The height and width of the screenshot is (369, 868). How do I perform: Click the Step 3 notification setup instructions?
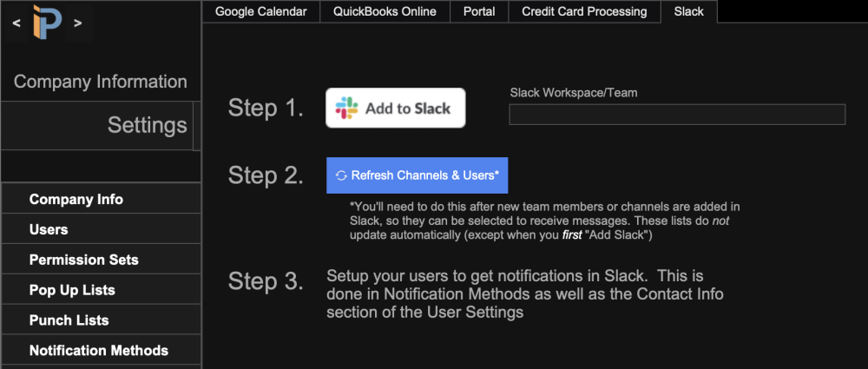(525, 293)
